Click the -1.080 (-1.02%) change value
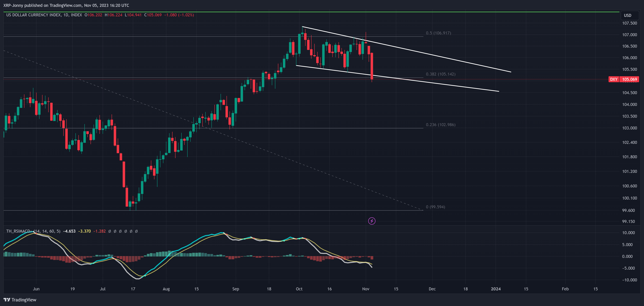Screen dimensions: 644x306 point(179,15)
